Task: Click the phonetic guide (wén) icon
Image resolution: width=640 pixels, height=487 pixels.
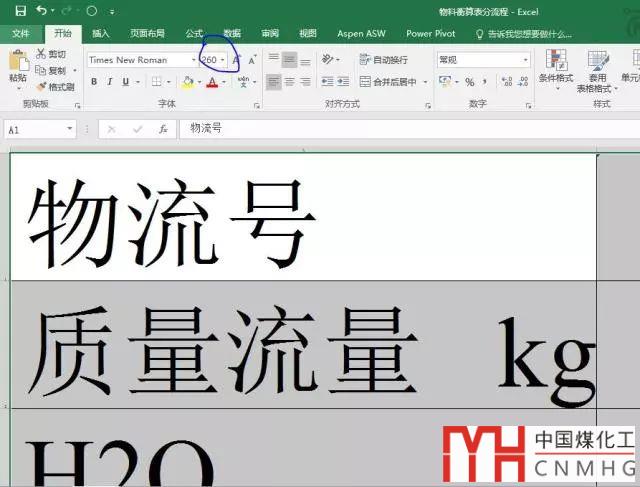Action: coord(244,82)
